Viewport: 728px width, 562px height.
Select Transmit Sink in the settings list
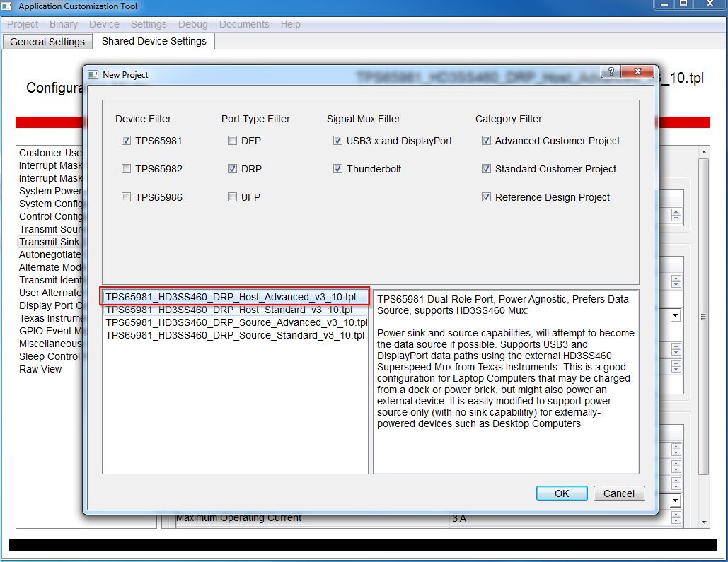(50, 242)
